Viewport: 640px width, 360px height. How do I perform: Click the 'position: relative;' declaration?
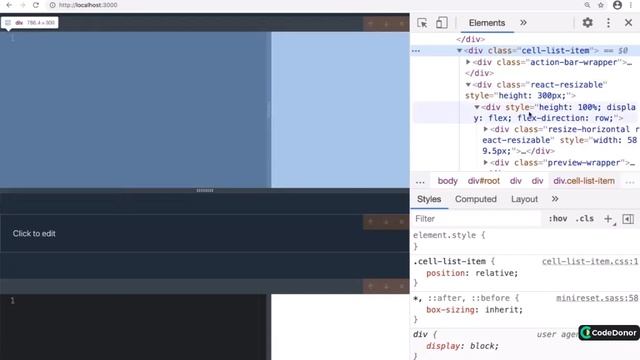coord(472,273)
